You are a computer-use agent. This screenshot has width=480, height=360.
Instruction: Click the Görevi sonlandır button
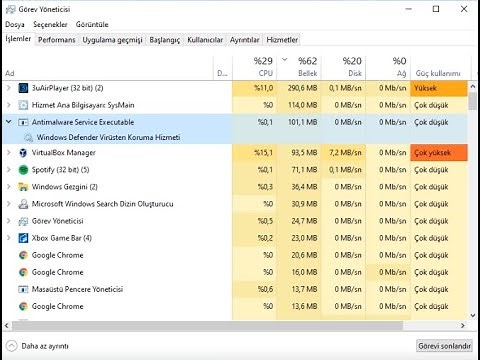(x=445, y=346)
